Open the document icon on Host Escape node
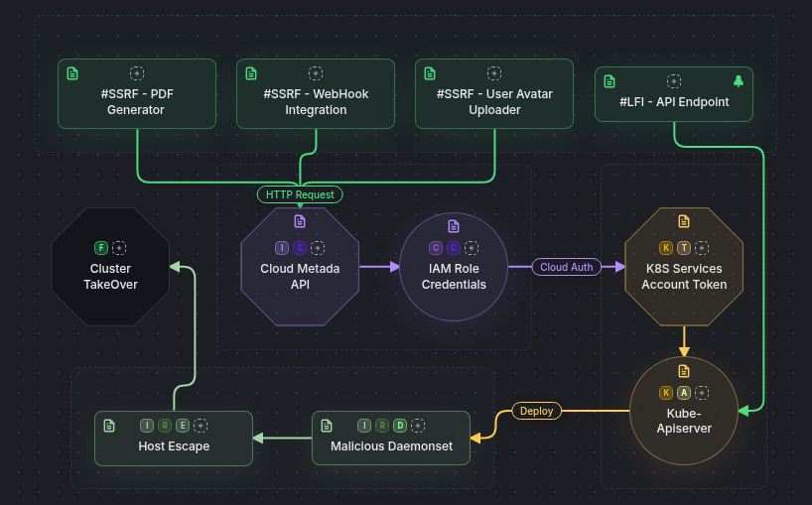The height and width of the screenshot is (505, 812). tap(109, 426)
